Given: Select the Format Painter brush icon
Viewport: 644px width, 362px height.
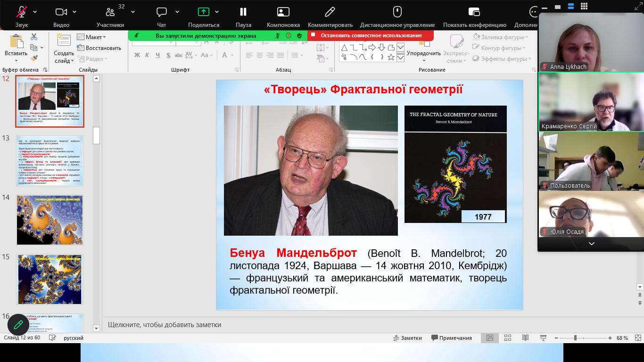Looking at the screenshot, I should point(34,58).
